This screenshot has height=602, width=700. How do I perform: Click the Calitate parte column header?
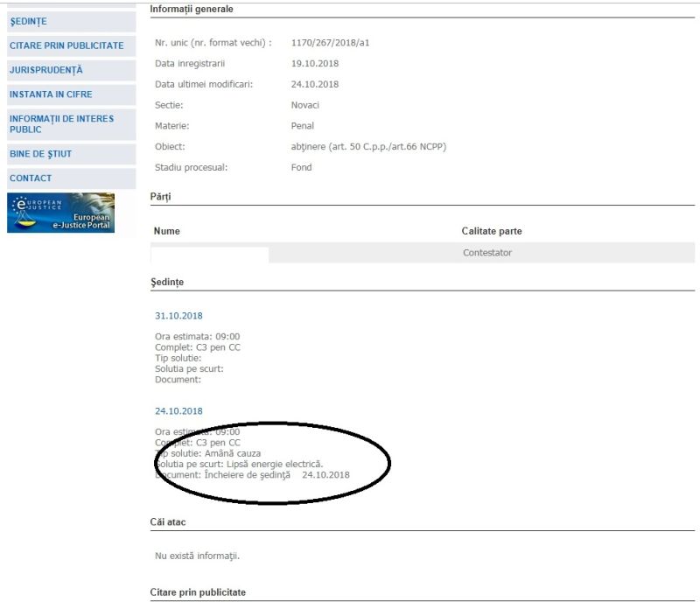pos(492,231)
